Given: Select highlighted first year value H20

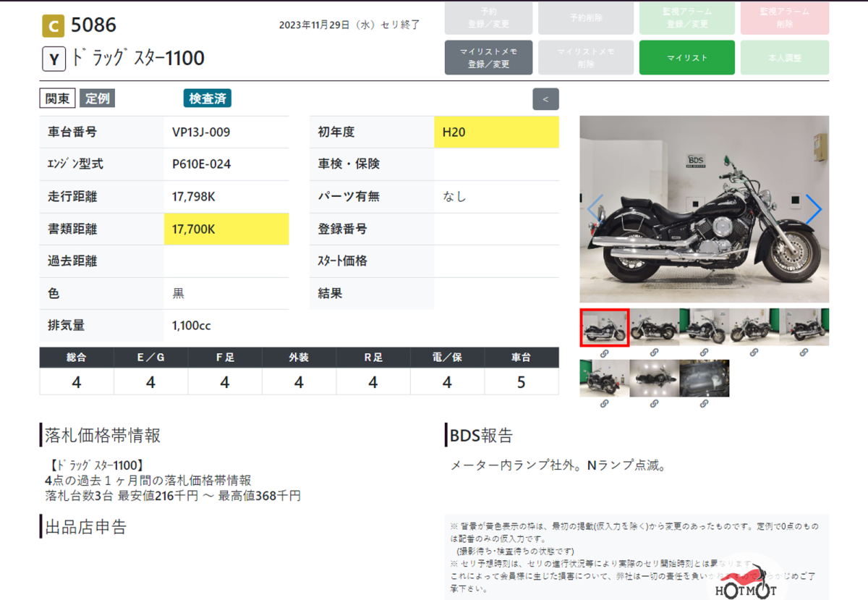Looking at the screenshot, I should tap(497, 132).
